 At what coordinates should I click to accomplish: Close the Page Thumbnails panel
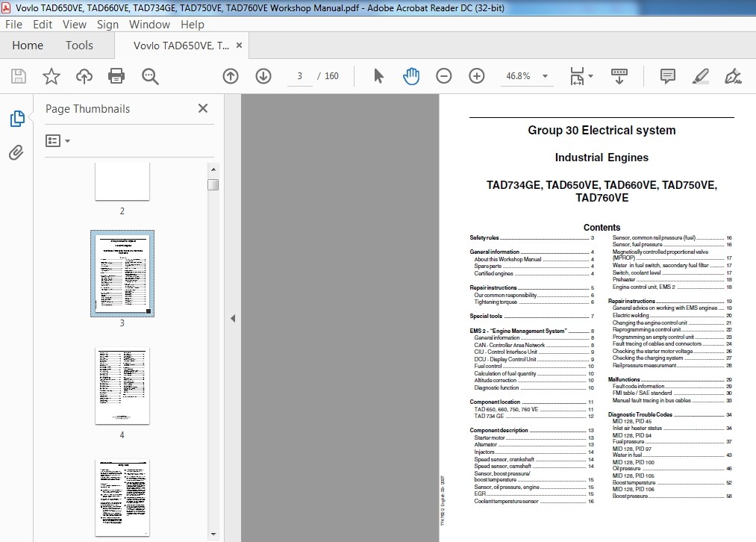click(202, 108)
